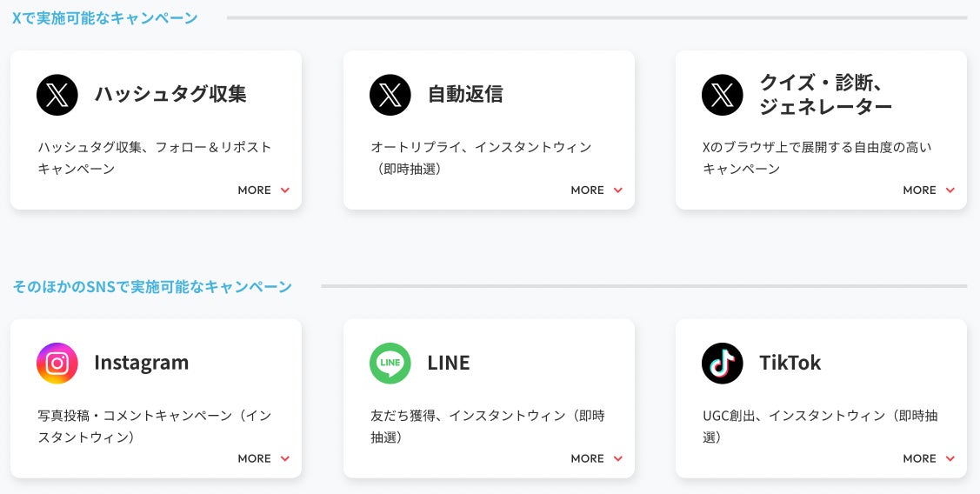The height and width of the screenshot is (494, 980).
Task: Click the X logo beside クイズ・診断、ジェネレーター
Action: (723, 95)
